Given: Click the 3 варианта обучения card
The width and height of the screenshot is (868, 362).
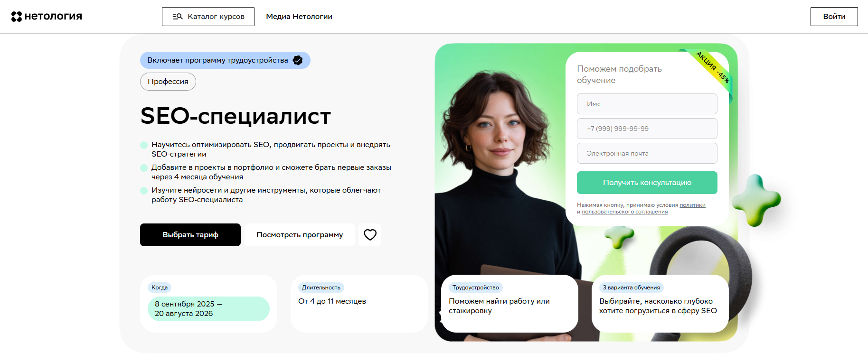Looking at the screenshot, I should pos(660,304).
